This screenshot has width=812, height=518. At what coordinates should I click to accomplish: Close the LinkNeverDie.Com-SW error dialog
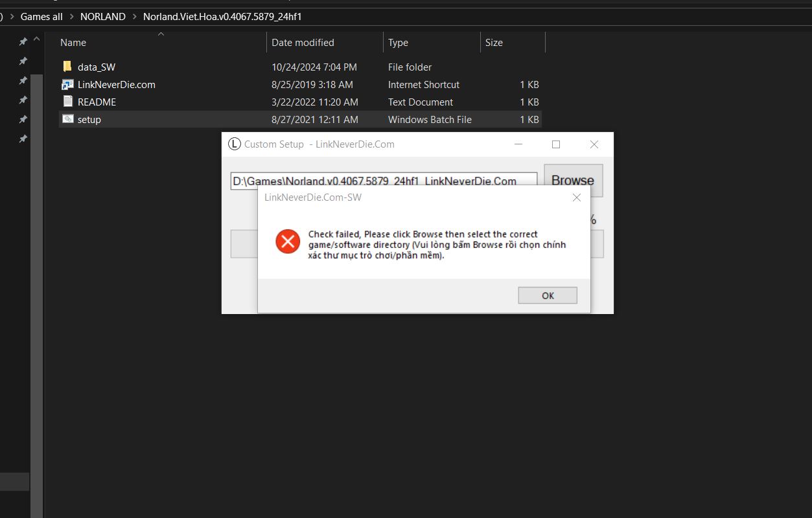576,197
